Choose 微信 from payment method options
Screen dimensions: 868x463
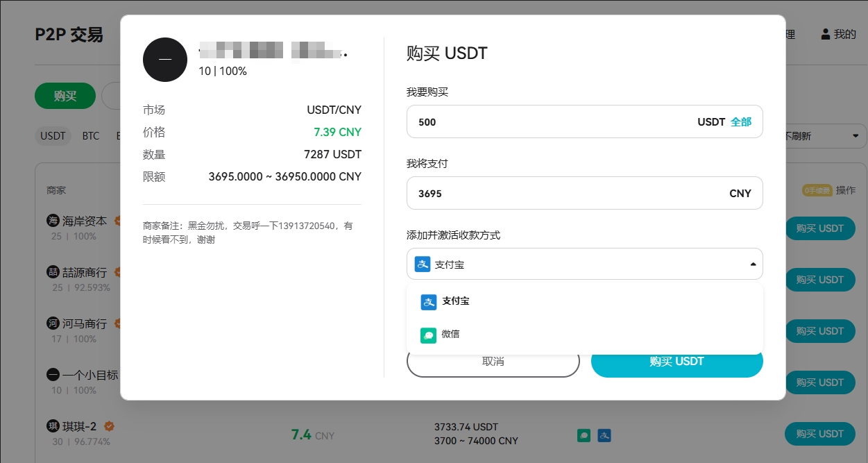tap(451, 335)
